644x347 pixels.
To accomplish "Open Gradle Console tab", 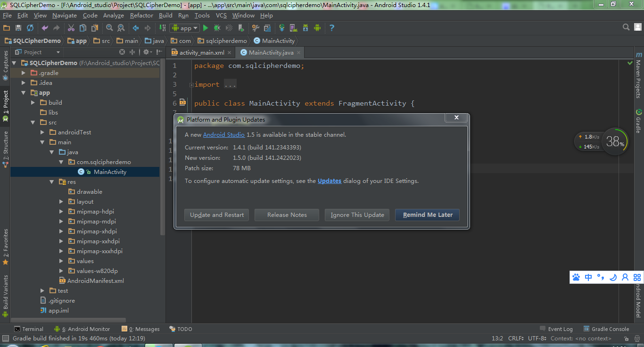I will [x=606, y=329].
